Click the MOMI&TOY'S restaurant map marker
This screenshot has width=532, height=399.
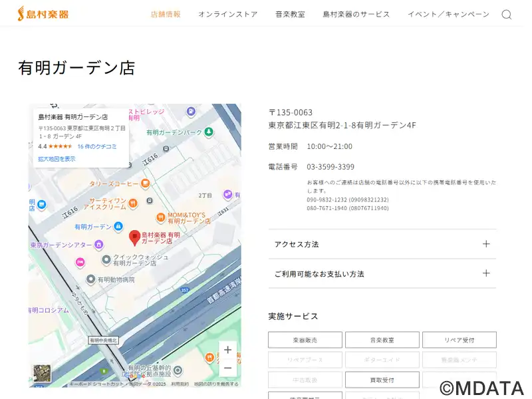(160, 217)
